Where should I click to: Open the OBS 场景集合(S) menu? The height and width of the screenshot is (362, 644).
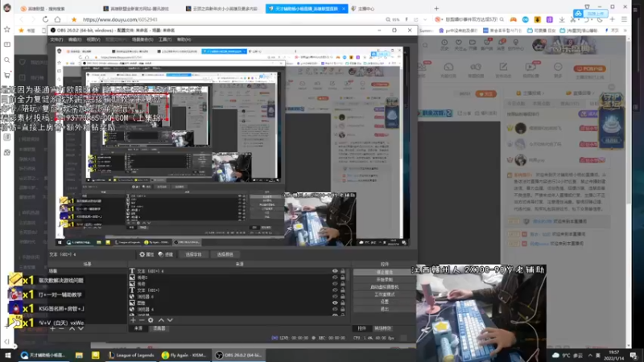pos(142,39)
